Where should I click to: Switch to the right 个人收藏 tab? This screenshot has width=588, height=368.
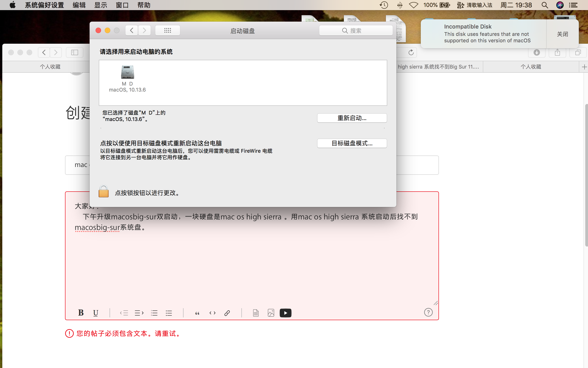tap(531, 67)
